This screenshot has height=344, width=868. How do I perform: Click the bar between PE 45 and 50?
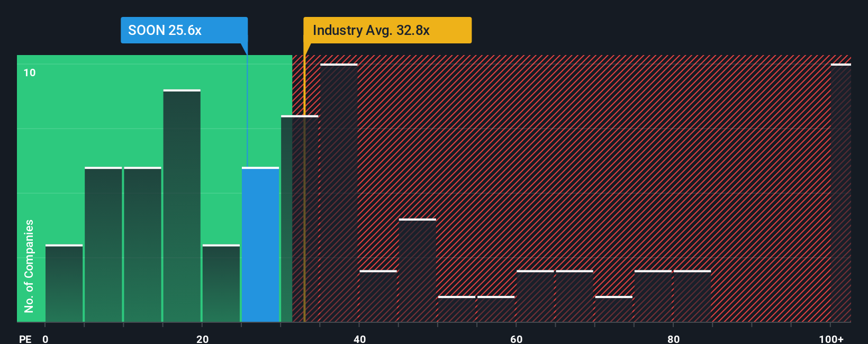pyautogui.click(x=418, y=270)
